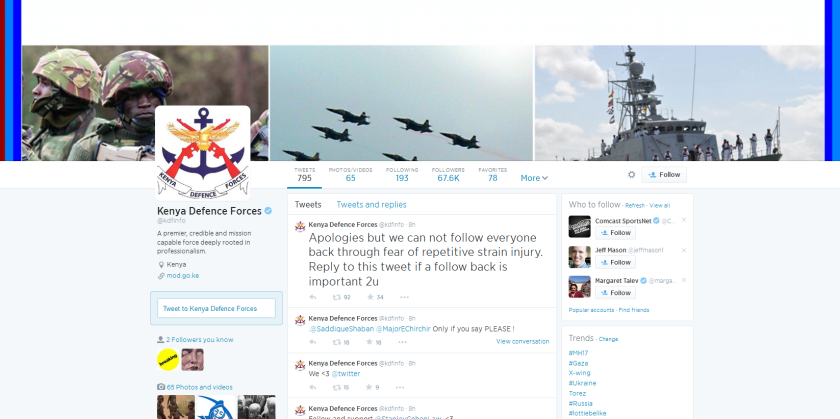Click the Kenya Defence Forces profile avatar logo
840x419 pixels.
click(x=203, y=153)
